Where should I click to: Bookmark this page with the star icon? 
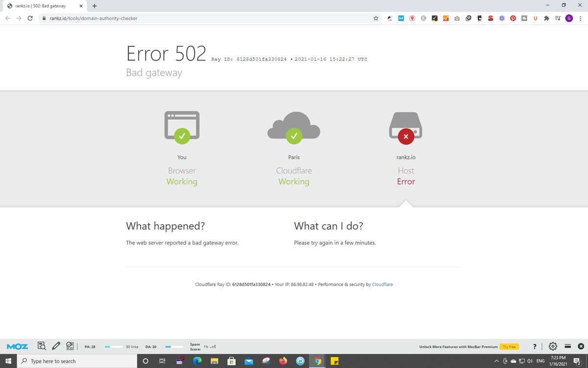tap(376, 18)
